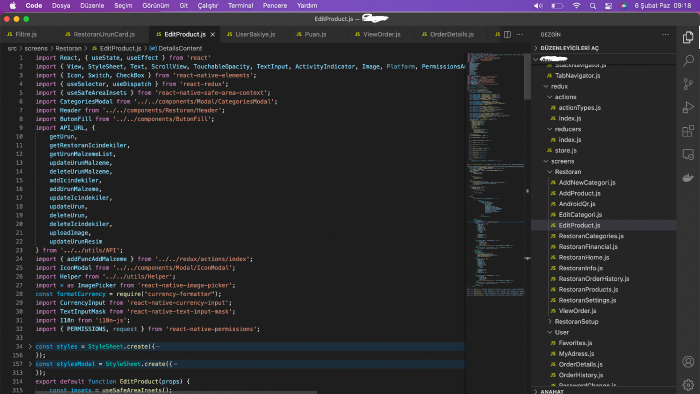
Task: Open the Görünüm menu
Action: pos(155,6)
